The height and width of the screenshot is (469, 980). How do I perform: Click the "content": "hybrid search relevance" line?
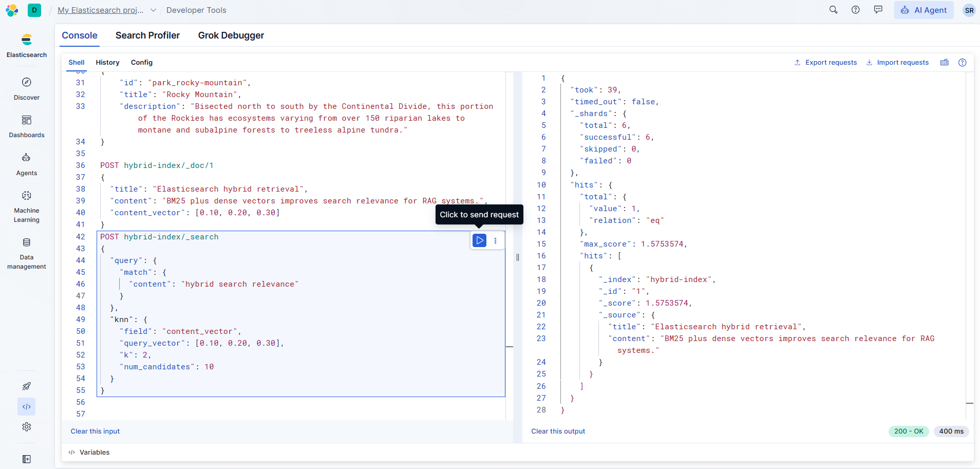tap(214, 284)
